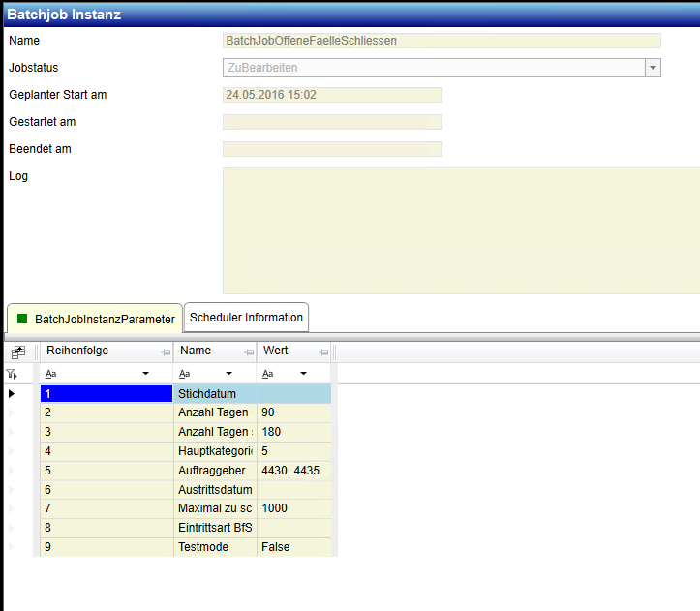Click the row selector arrow for row 1
Image resolution: width=700 pixels, height=611 pixels.
tap(12, 394)
